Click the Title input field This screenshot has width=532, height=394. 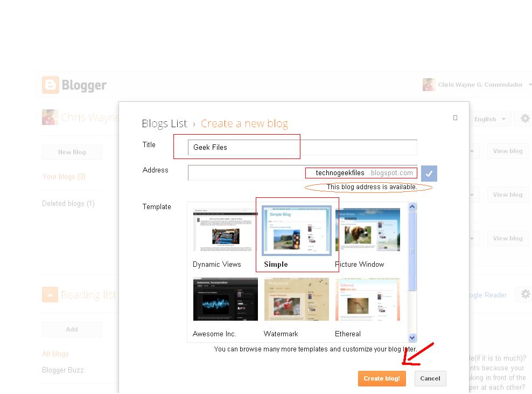302,147
